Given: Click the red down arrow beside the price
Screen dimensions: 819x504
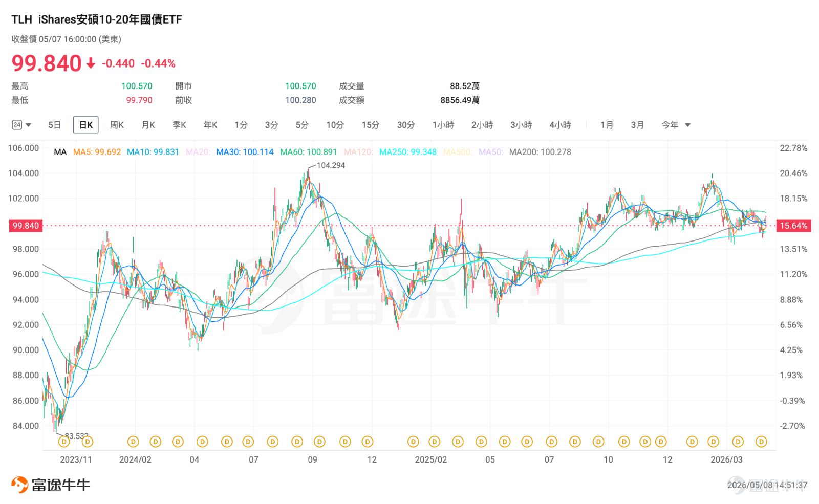Looking at the screenshot, I should coord(91,63).
